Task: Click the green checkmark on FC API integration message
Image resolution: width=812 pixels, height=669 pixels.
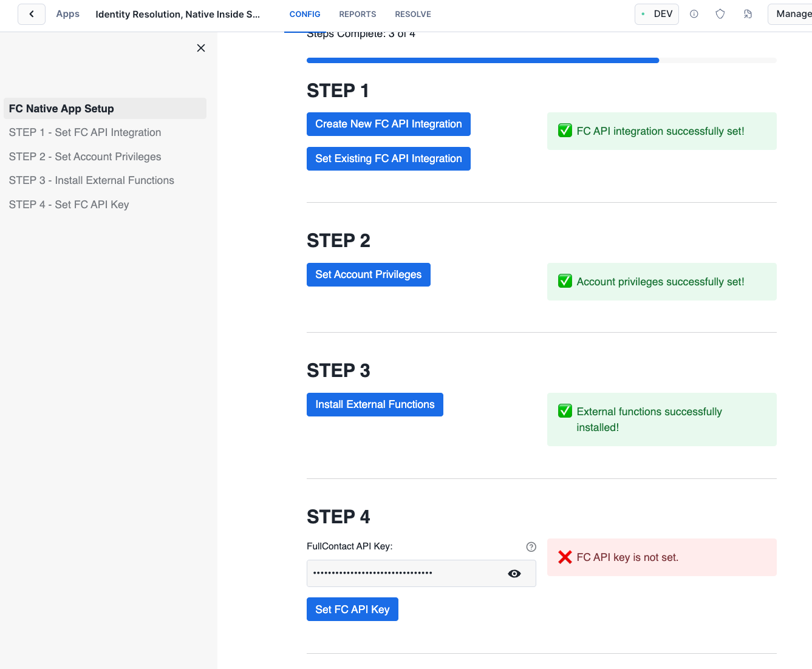Action: click(565, 130)
